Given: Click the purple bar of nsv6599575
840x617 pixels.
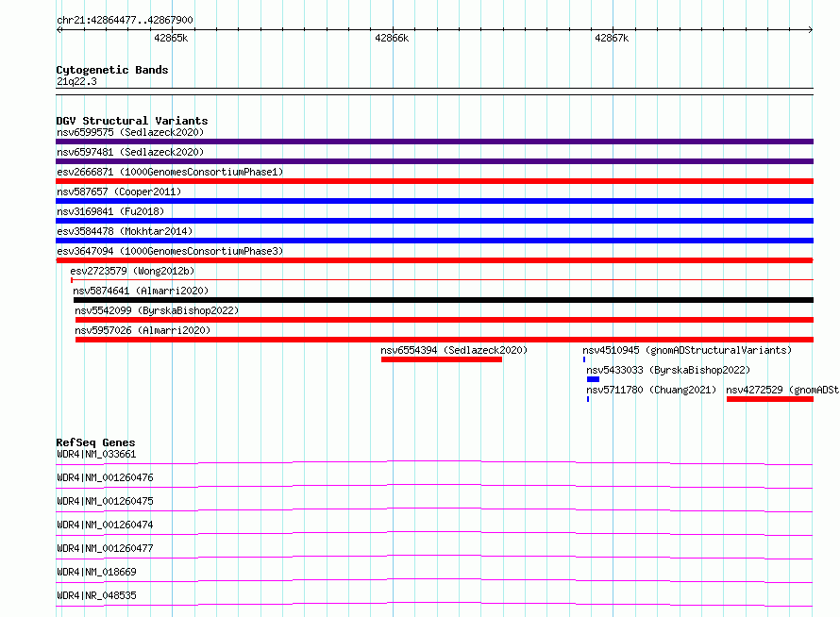Looking at the screenshot, I should point(434,142).
